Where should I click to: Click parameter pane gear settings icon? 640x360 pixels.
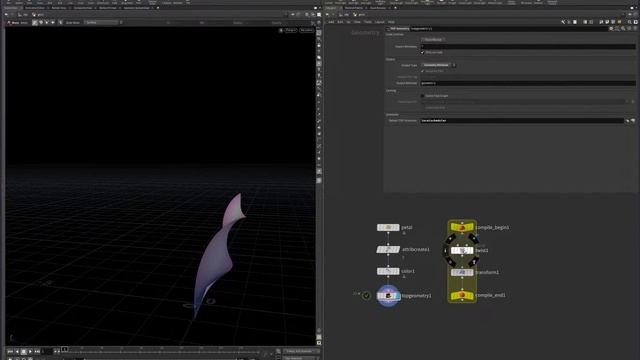click(x=611, y=29)
